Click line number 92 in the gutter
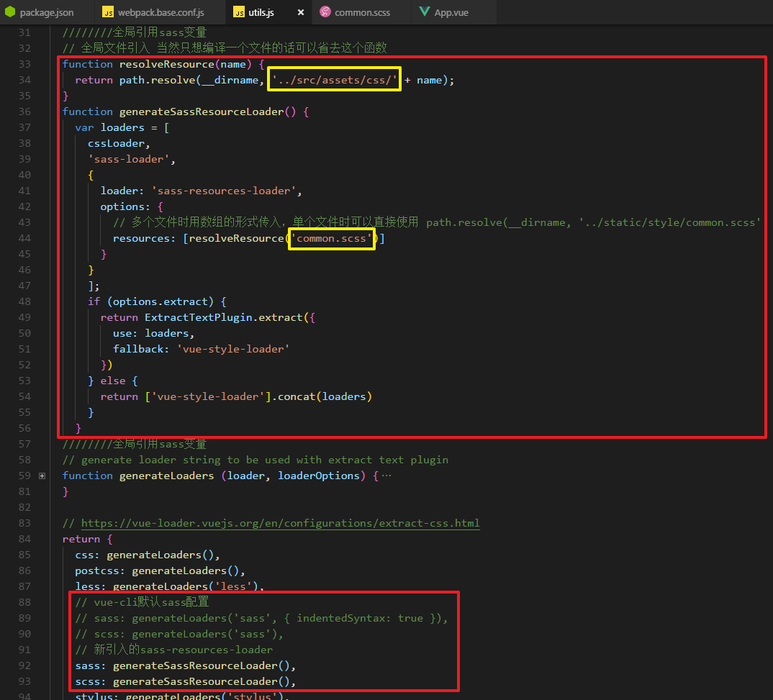 pyautogui.click(x=24, y=665)
